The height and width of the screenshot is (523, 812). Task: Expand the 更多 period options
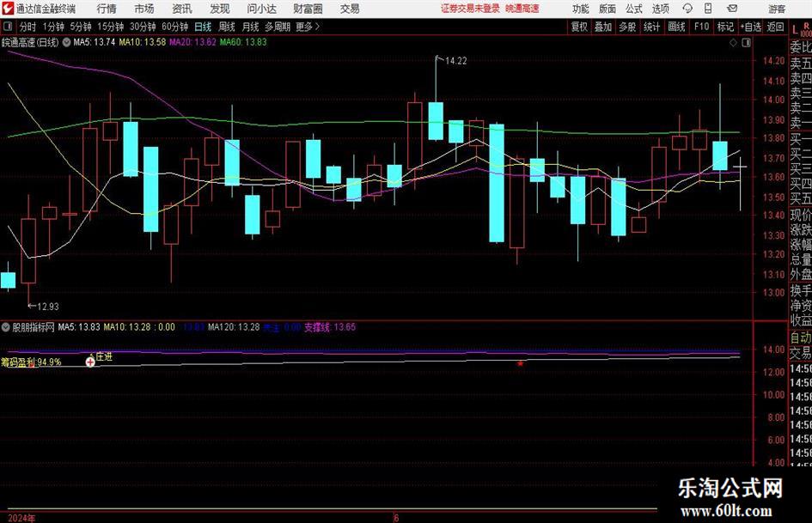tap(308, 27)
